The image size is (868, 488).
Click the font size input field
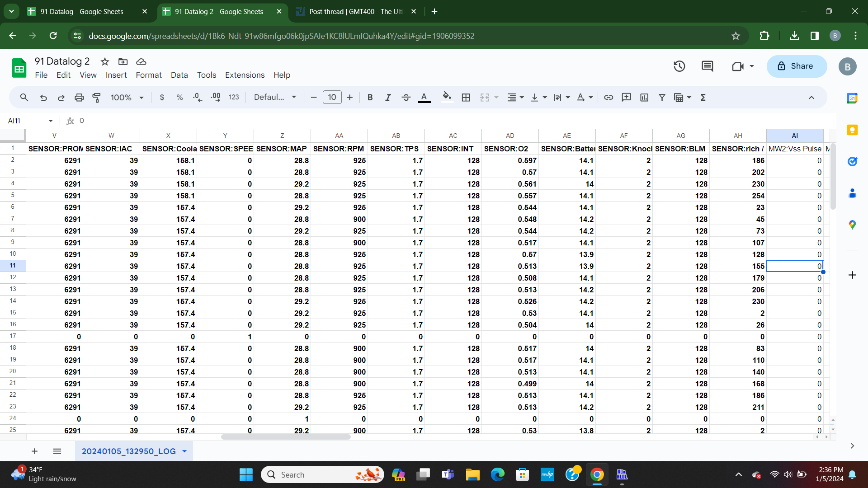point(332,97)
